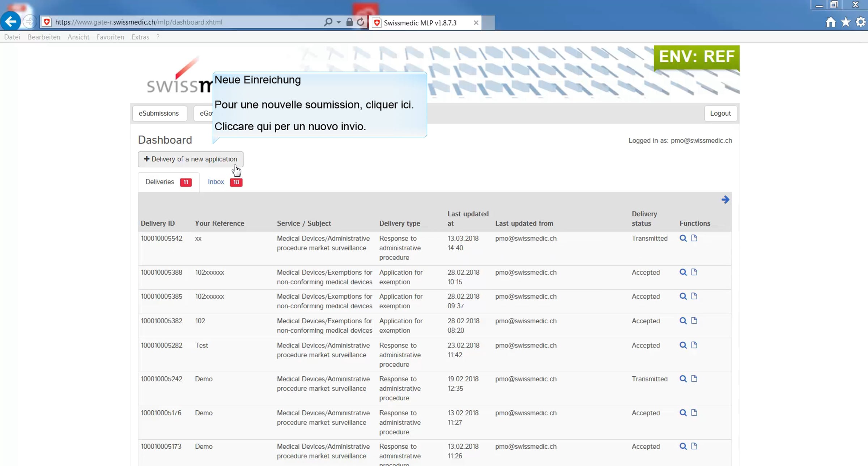View delivery 100010005282 via the magnifier
Screen dimensions: 868x466
(x=683, y=345)
